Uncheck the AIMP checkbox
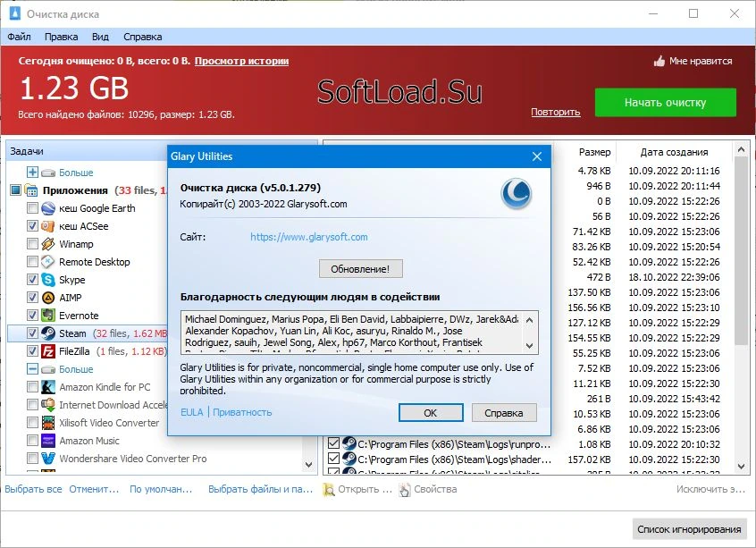Screen dimensions: 756x548 32,298
